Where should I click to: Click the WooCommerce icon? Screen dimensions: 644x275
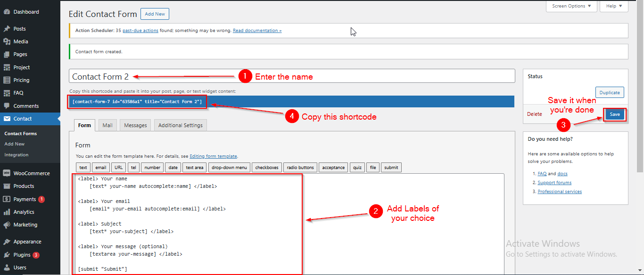[7, 173]
